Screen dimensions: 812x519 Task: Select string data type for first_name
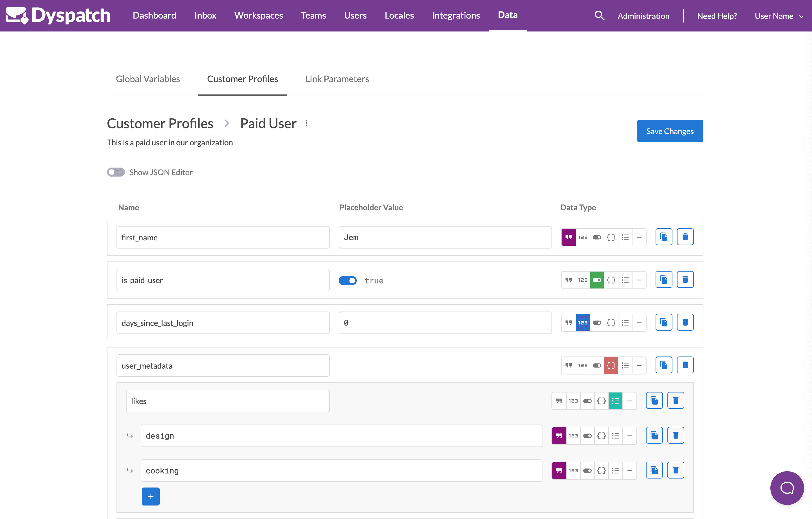click(569, 237)
